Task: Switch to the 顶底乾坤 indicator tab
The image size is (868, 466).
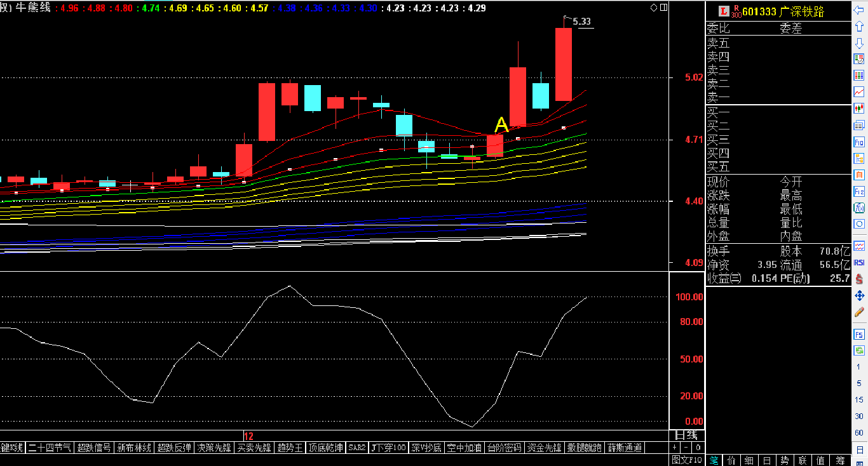Action: click(326, 448)
